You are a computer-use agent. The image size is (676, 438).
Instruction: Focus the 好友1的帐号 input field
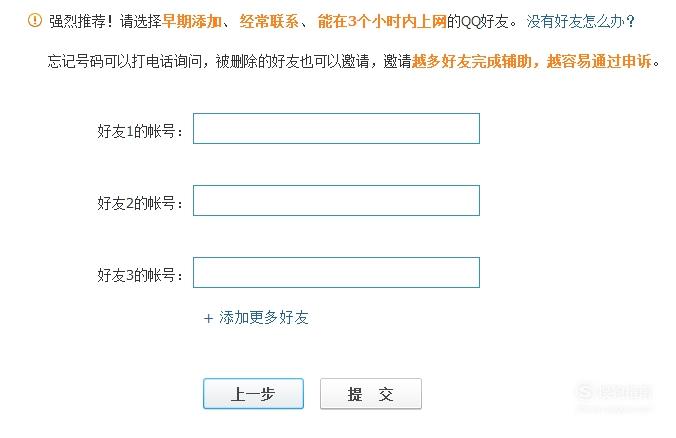tap(336, 128)
